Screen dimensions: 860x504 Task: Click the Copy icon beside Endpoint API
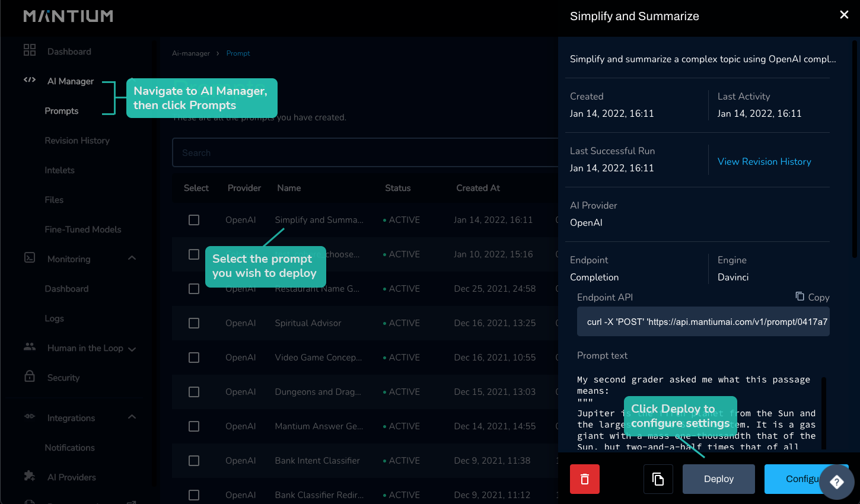point(800,296)
